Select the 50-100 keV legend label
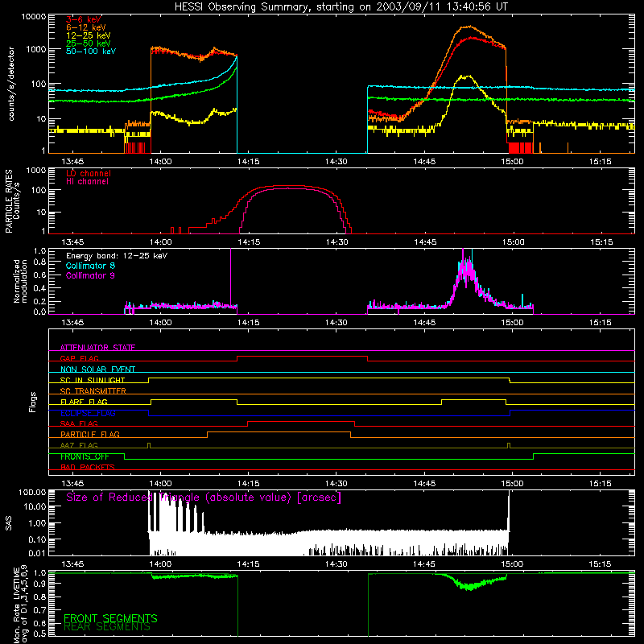 [91, 52]
